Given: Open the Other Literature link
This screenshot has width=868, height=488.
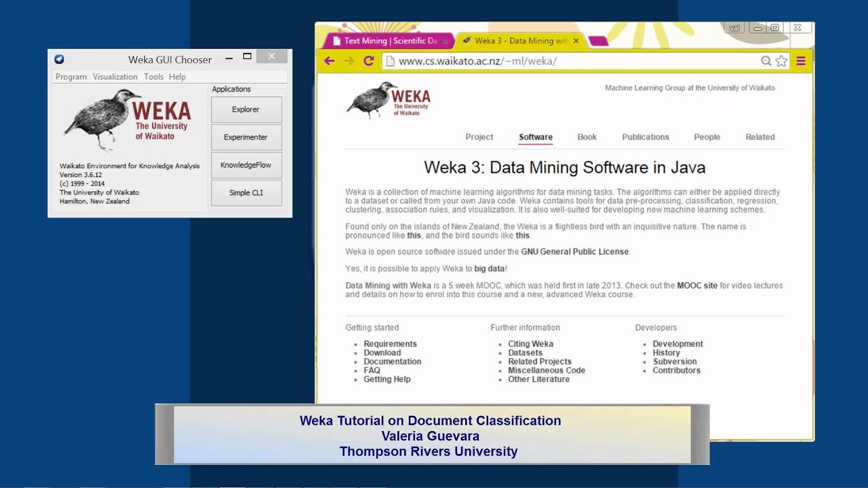Looking at the screenshot, I should [539, 379].
